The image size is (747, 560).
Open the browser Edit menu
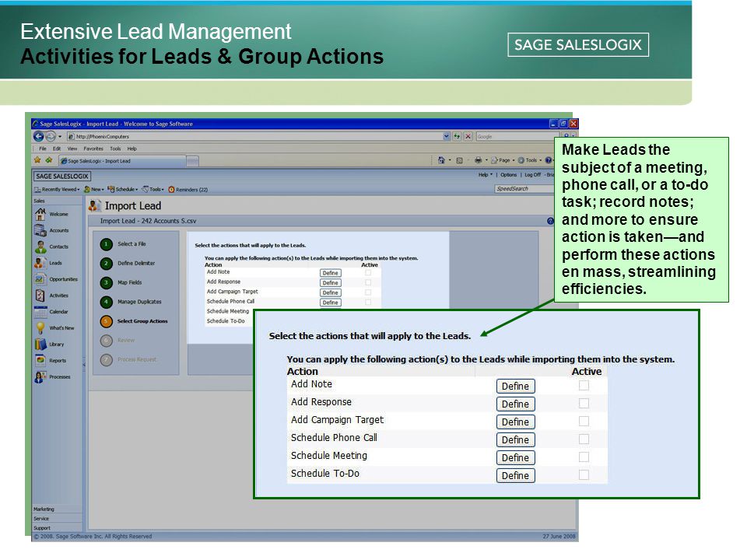pos(57,149)
